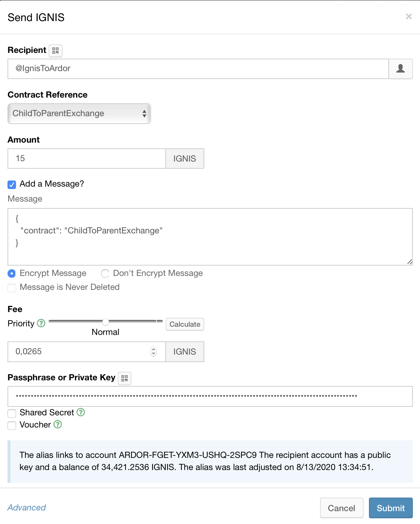The height and width of the screenshot is (524, 420).
Task: Open contacts picker icon next to recipient field
Action: click(400, 69)
